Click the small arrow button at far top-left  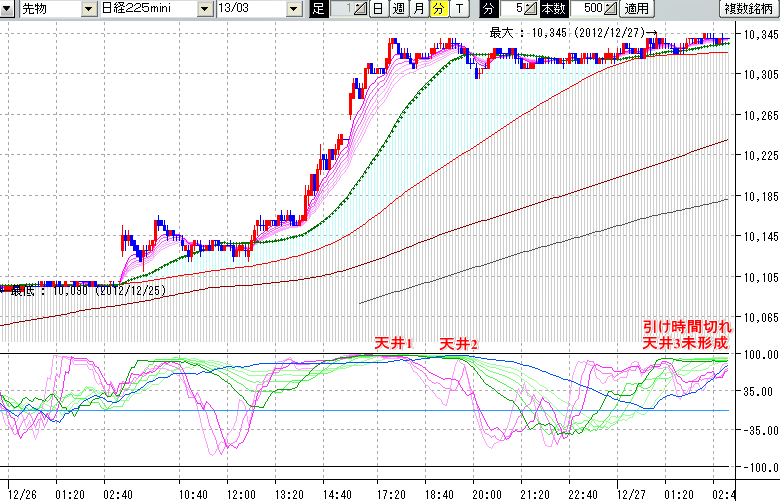coord(7,9)
